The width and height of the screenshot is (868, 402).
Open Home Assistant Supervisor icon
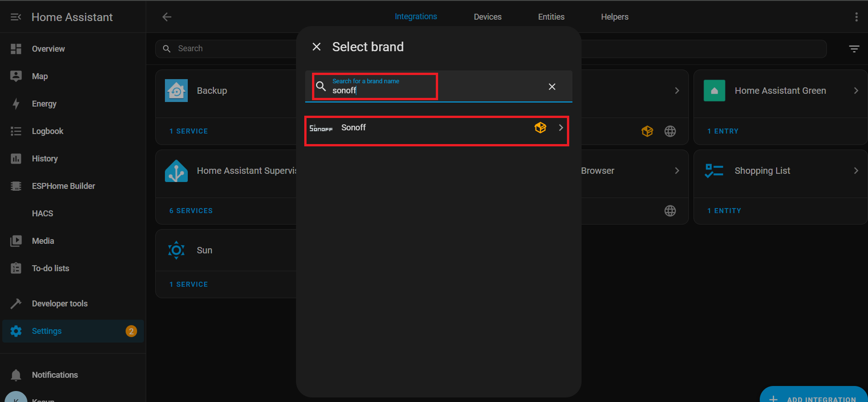pos(176,171)
